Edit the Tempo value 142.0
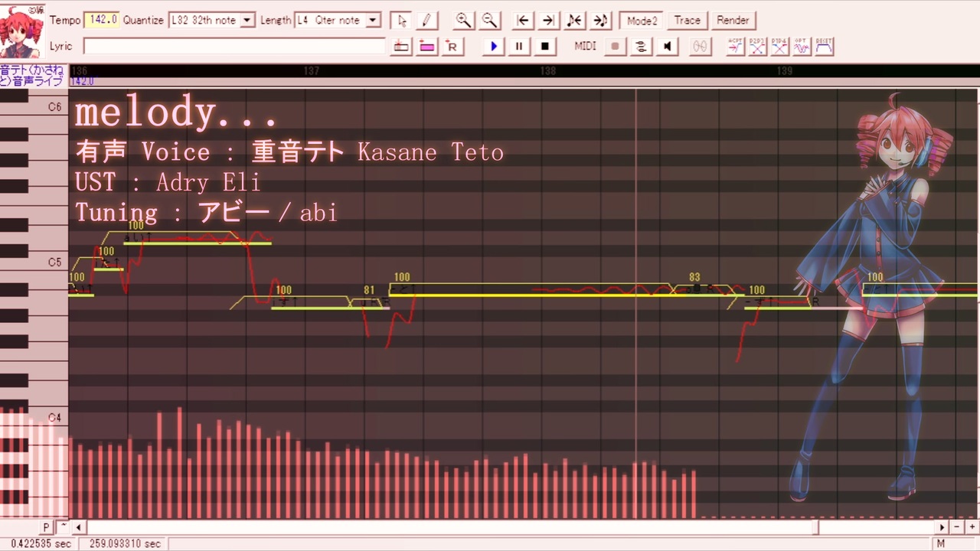980x551 pixels. click(103, 20)
